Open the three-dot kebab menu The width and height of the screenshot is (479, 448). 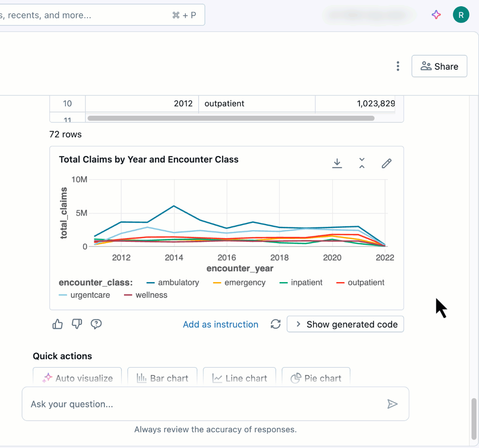[398, 66]
